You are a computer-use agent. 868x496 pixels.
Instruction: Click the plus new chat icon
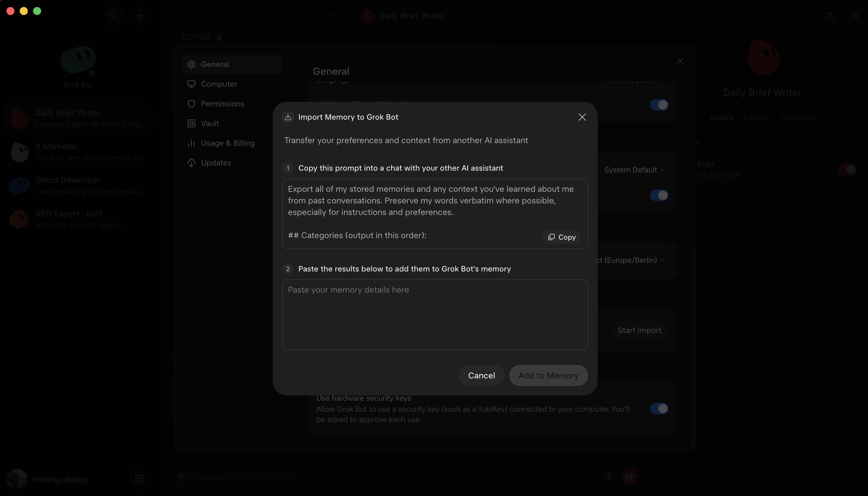(139, 15)
